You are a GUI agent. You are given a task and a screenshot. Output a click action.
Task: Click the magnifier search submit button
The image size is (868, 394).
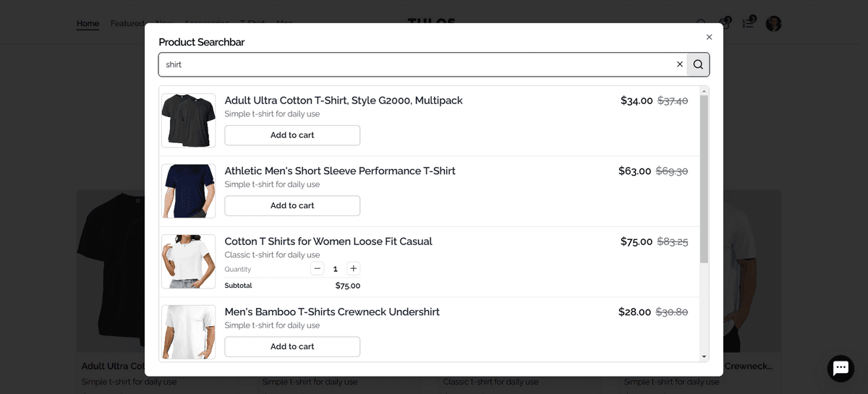tap(698, 64)
